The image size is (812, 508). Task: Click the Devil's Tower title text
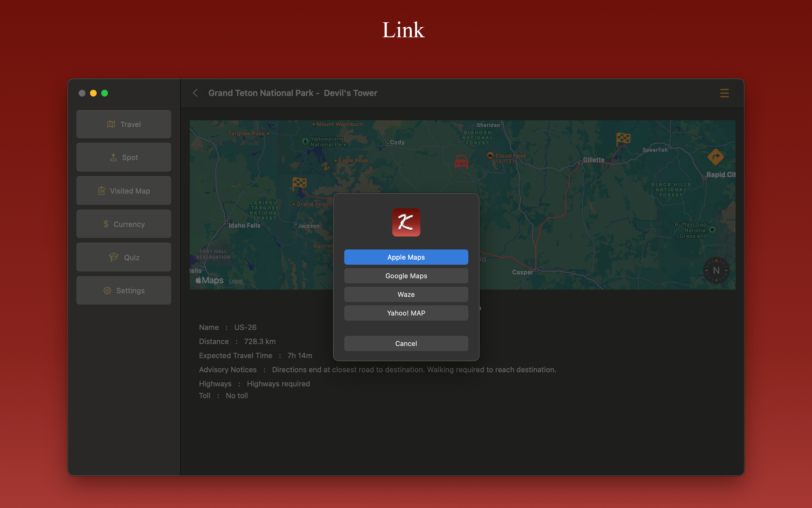click(350, 93)
